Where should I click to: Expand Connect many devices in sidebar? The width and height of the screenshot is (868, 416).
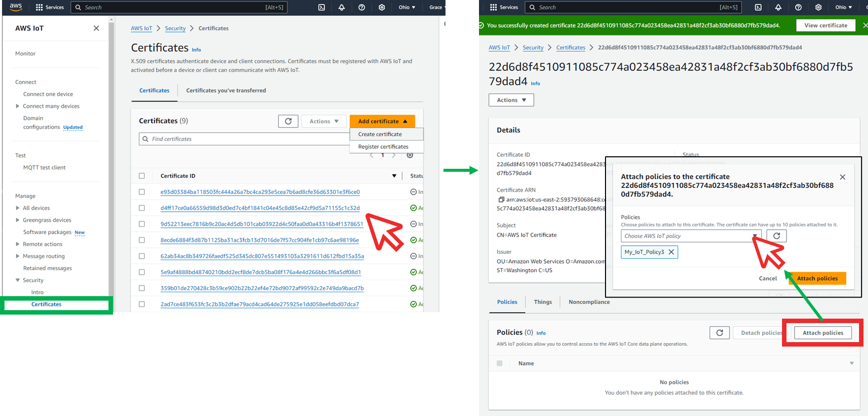click(x=17, y=106)
